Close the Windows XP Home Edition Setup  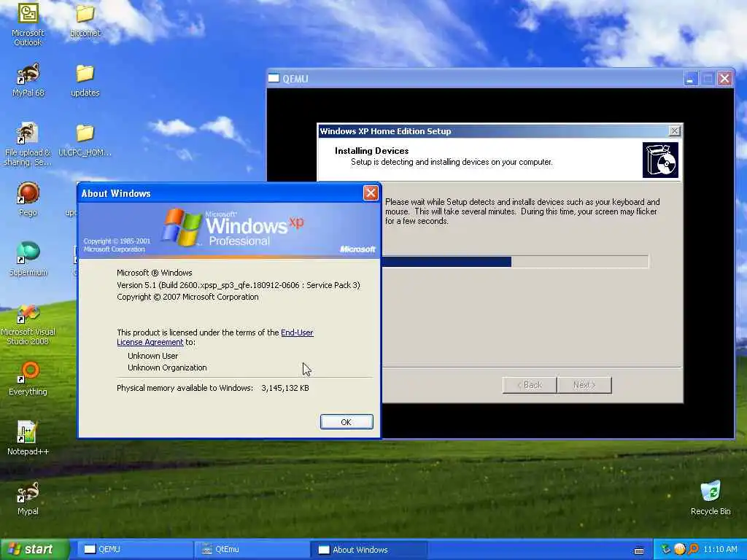(675, 131)
